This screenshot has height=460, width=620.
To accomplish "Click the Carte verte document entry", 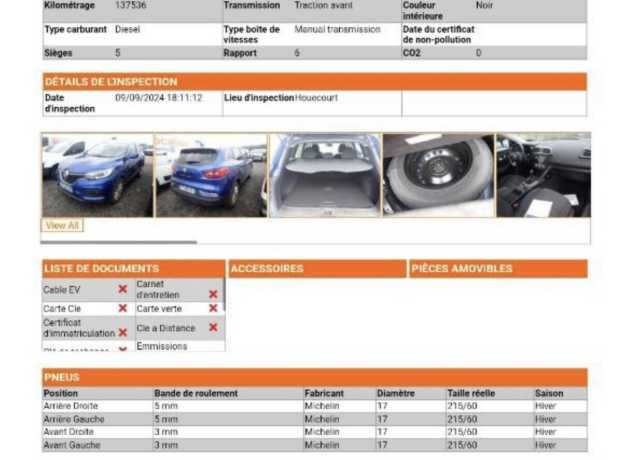I will coord(159,309).
